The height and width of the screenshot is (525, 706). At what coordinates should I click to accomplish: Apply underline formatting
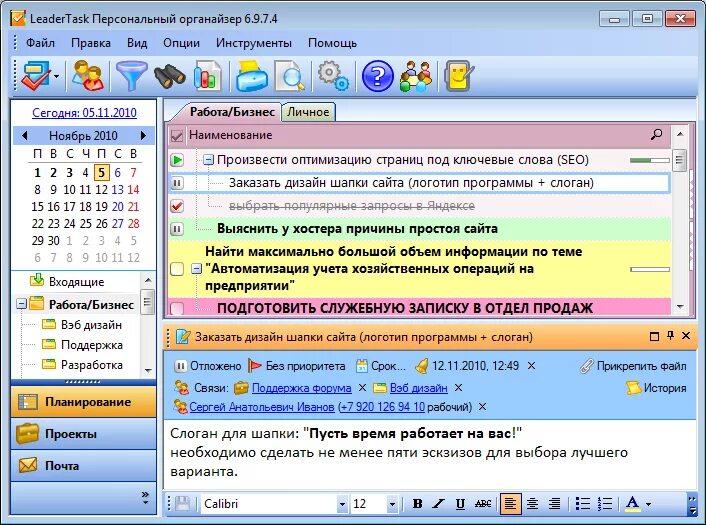click(460, 503)
